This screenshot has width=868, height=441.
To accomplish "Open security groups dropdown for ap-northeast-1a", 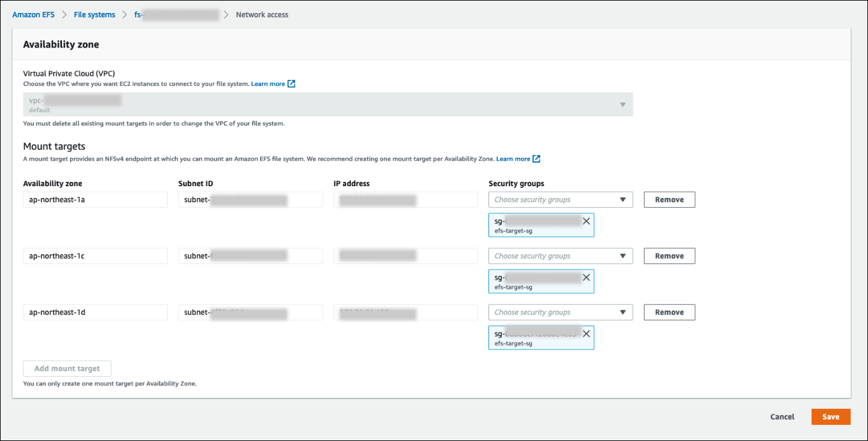I will click(560, 200).
